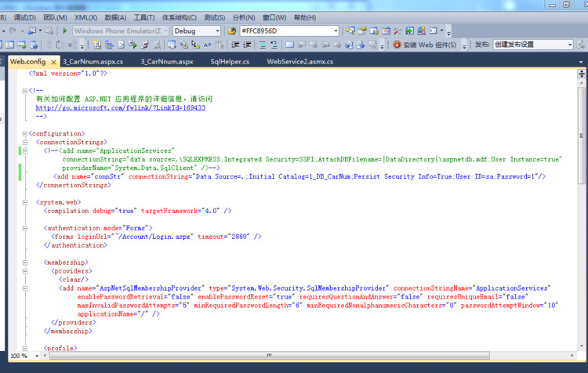
Task: Open the Command Window icon
Action: click(x=434, y=31)
